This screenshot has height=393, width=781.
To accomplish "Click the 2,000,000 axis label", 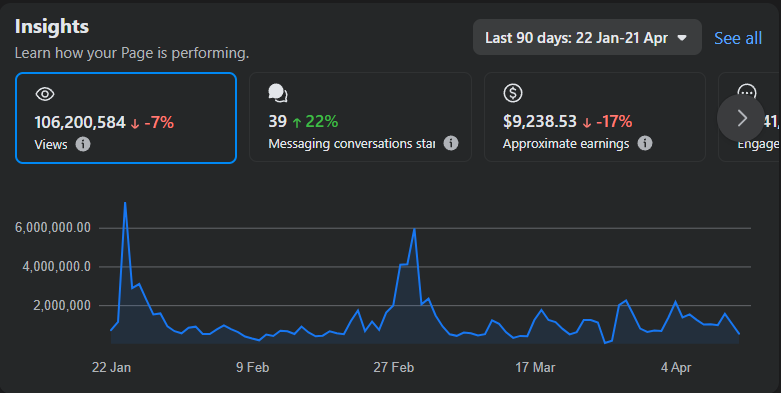I will (x=62, y=305).
